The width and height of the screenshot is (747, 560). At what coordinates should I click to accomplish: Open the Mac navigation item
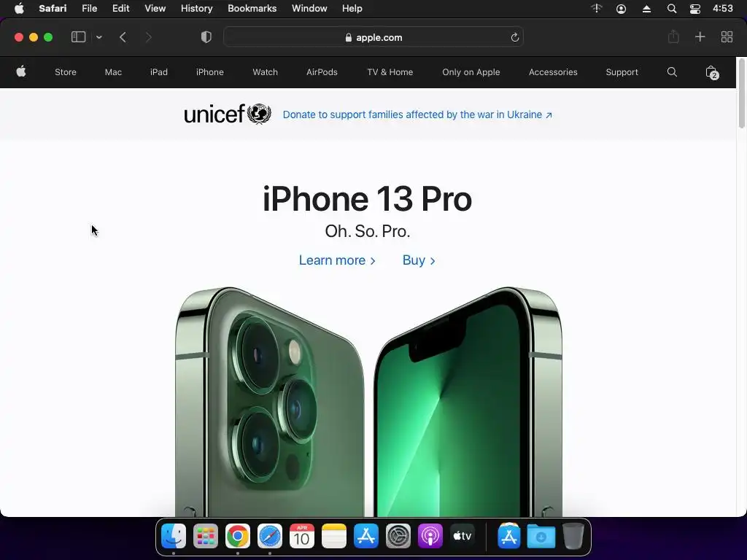pyautogui.click(x=113, y=72)
